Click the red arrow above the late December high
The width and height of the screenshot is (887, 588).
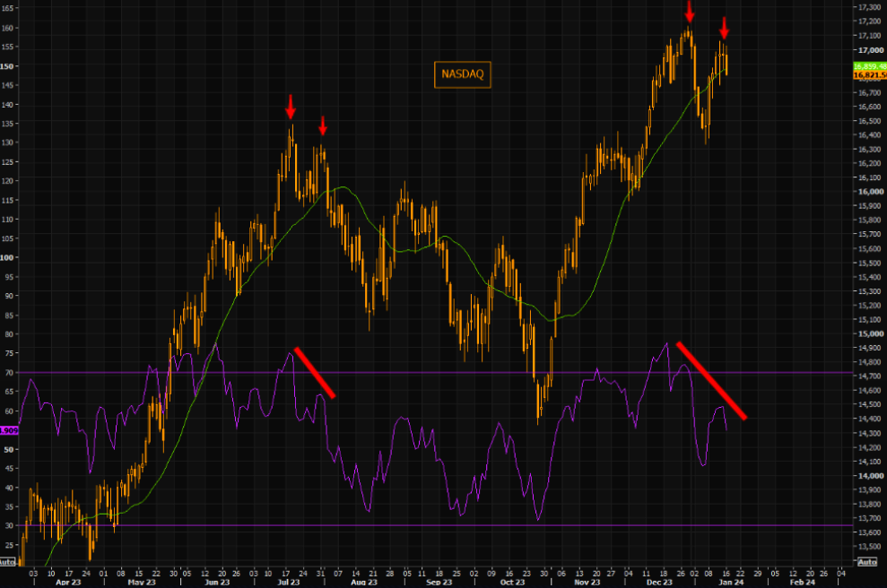click(x=689, y=12)
